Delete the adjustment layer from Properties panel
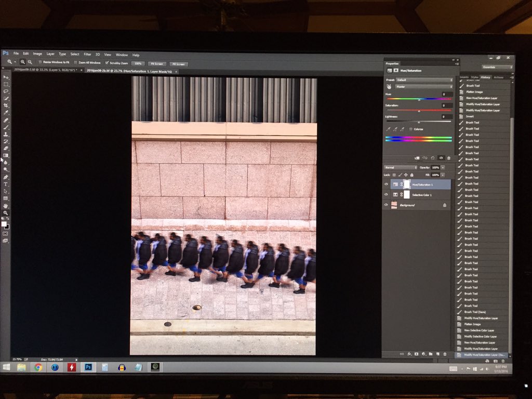The width and height of the screenshot is (532, 399). tap(448, 158)
